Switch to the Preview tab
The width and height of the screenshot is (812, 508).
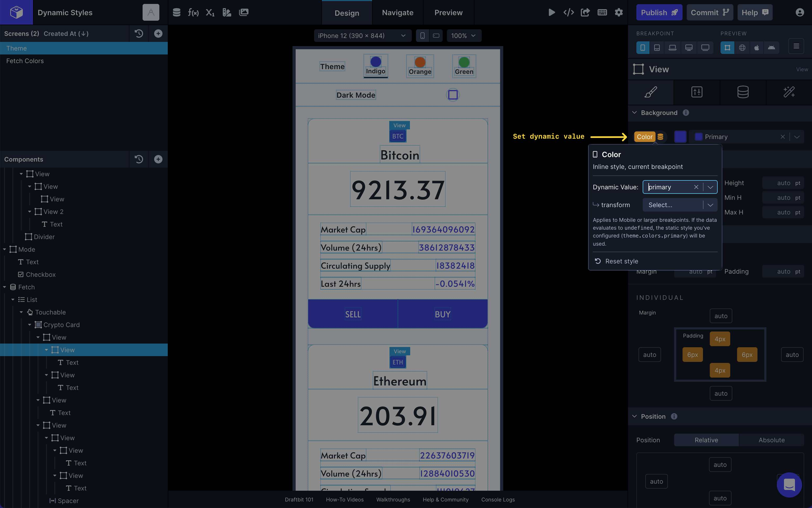pyautogui.click(x=448, y=12)
